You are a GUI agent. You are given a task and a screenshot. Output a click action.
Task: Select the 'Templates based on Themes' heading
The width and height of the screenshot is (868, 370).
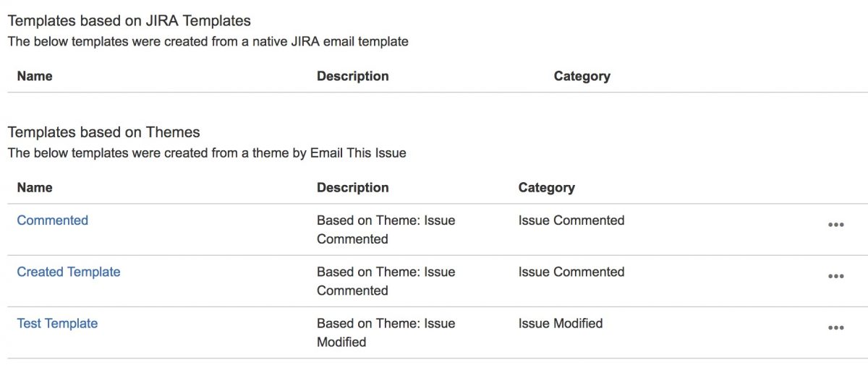(x=103, y=132)
